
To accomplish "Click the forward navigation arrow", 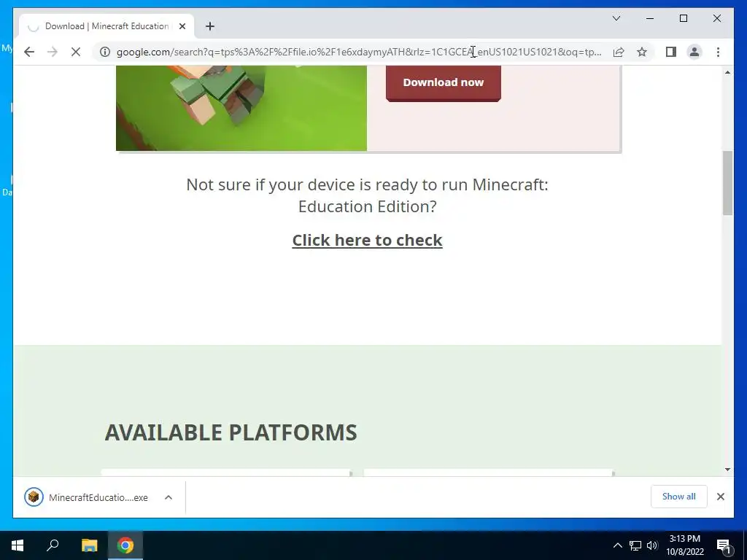I will pos(53,52).
